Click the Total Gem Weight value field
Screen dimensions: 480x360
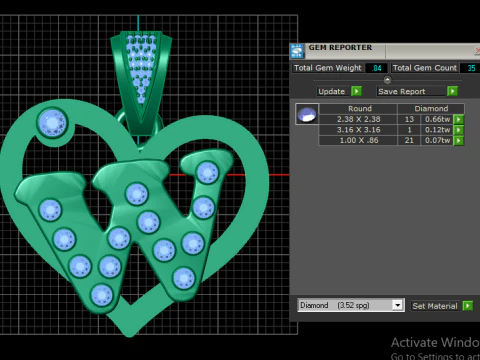click(377, 68)
